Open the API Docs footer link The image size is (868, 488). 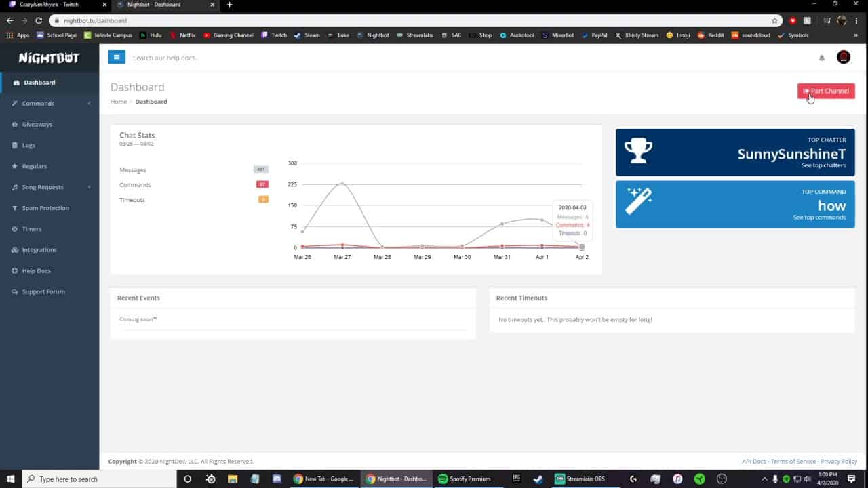tap(754, 462)
